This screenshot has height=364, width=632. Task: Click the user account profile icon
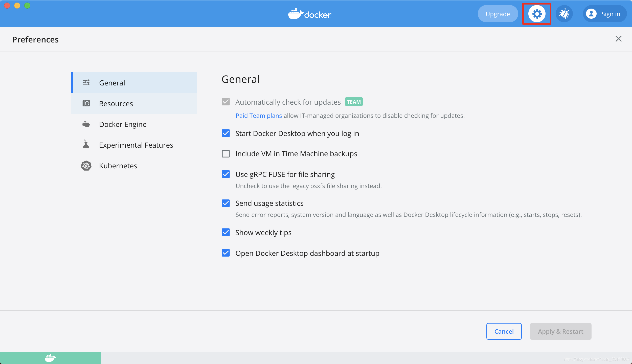tap(591, 13)
